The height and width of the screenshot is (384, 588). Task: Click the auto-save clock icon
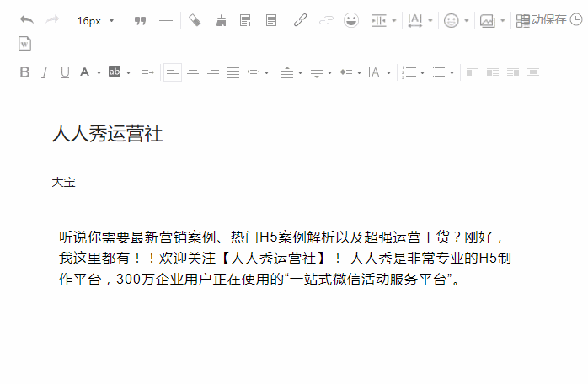575,19
